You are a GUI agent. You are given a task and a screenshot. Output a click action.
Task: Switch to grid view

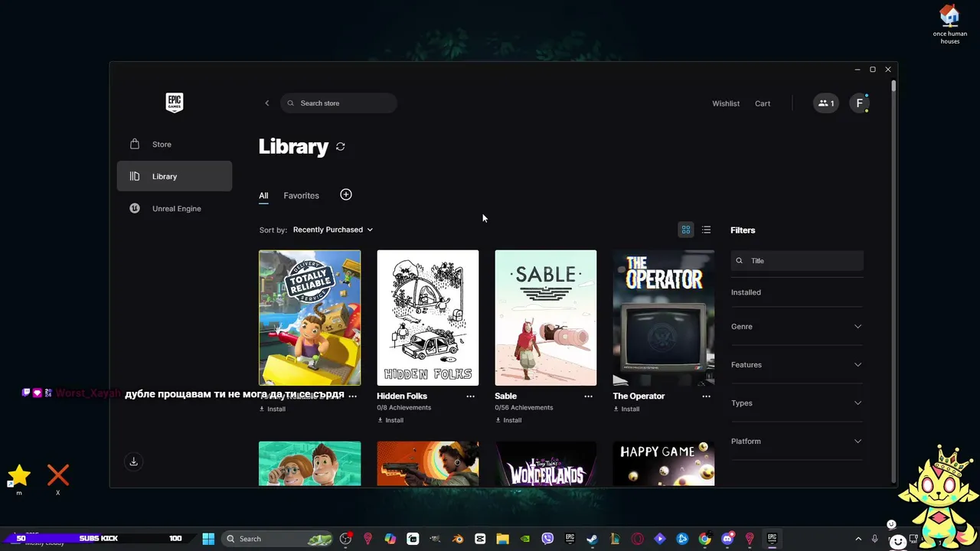686,230
